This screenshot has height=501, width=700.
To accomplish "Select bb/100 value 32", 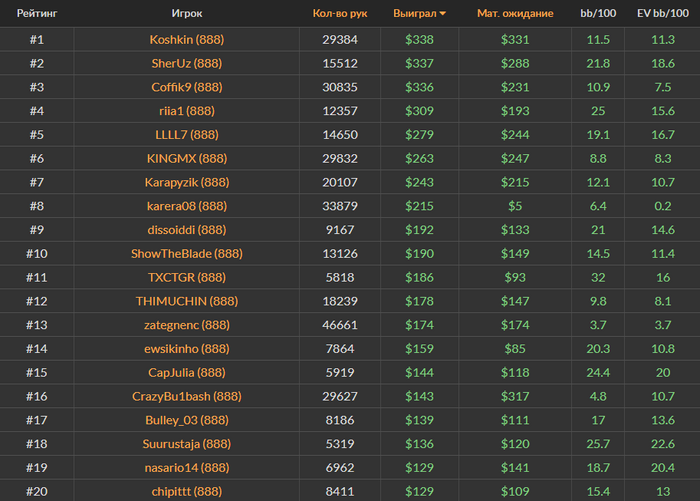I will coord(598,277).
